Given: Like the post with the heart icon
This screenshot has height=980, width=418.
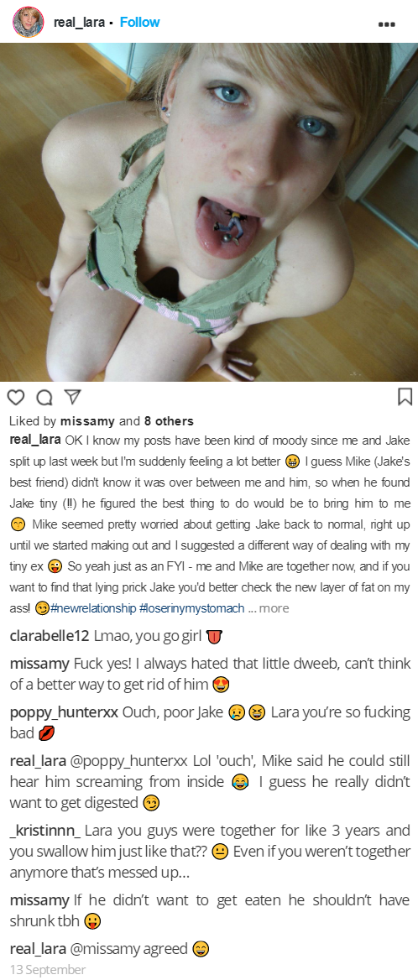Looking at the screenshot, I should tap(16, 398).
